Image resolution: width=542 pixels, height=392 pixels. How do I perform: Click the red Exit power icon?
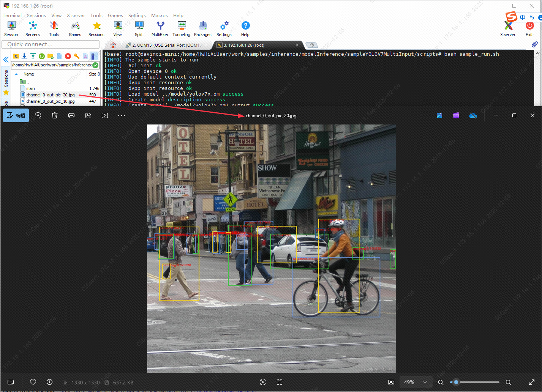point(529,29)
